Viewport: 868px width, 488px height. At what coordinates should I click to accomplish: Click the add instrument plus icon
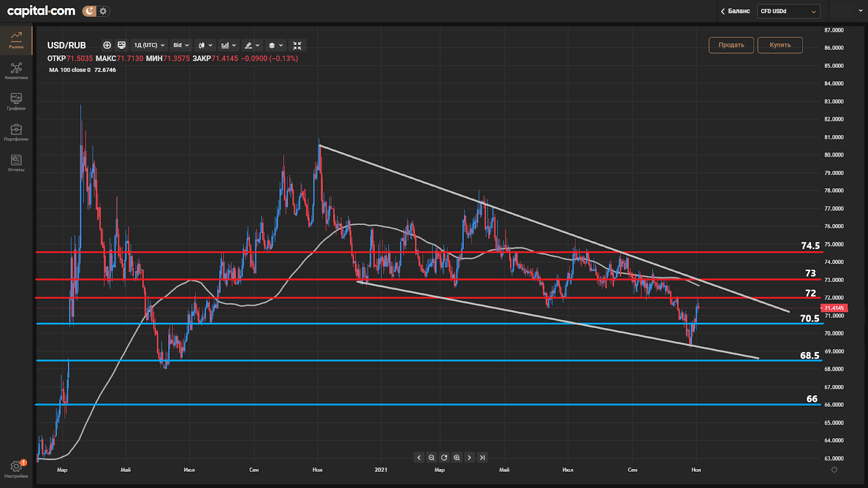(106, 45)
